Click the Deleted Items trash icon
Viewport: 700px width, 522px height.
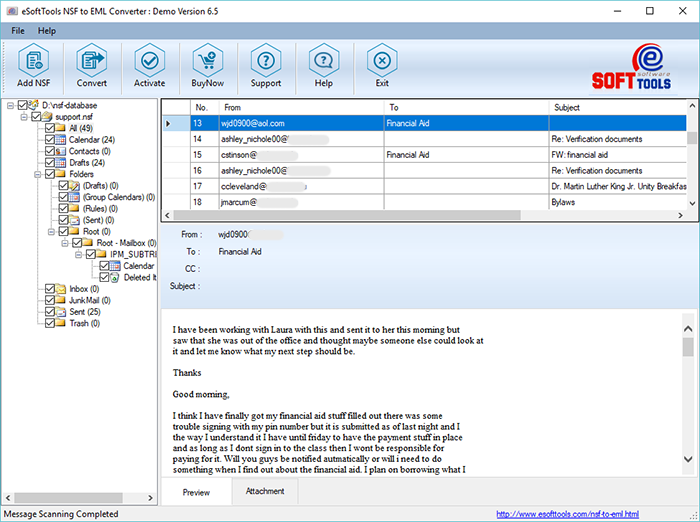click(x=115, y=277)
